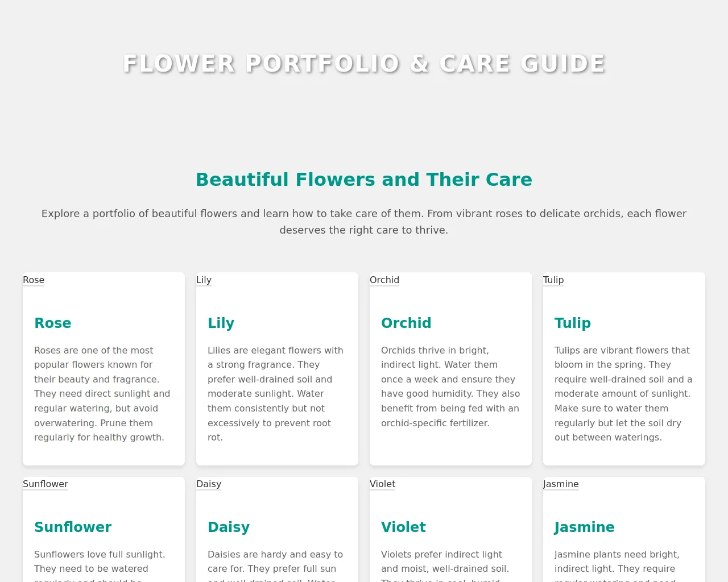The height and width of the screenshot is (582, 728).
Task: Click the Daisy image placeholder
Action: tap(209, 484)
